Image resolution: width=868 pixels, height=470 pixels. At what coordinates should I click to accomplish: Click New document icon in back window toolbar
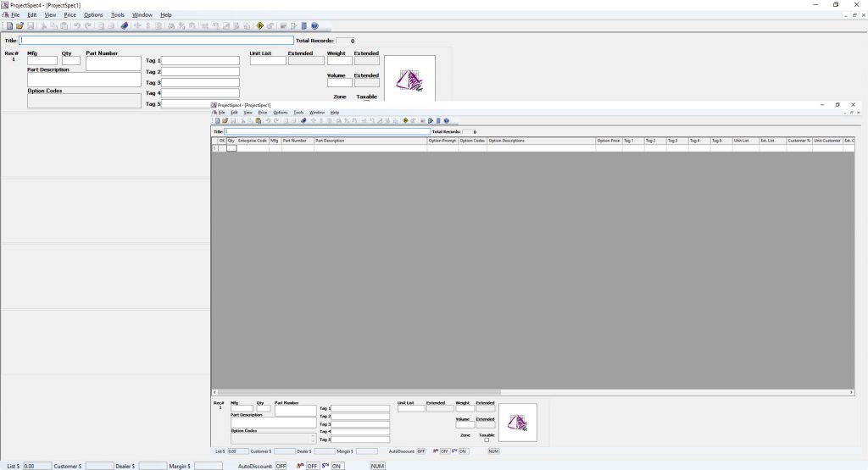9,26
